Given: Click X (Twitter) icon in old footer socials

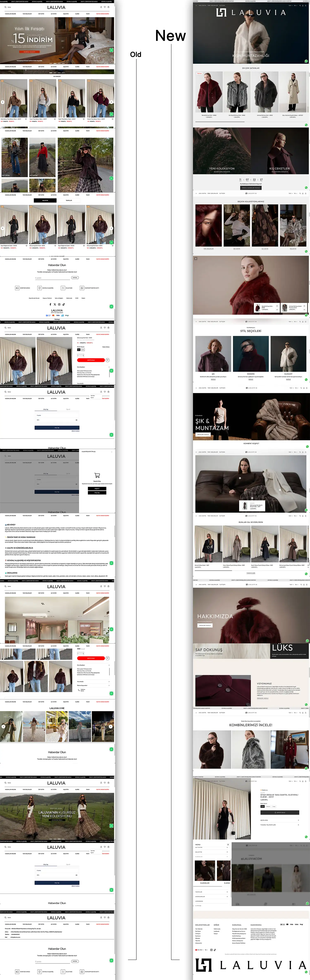Looking at the screenshot, I should tap(55, 304).
